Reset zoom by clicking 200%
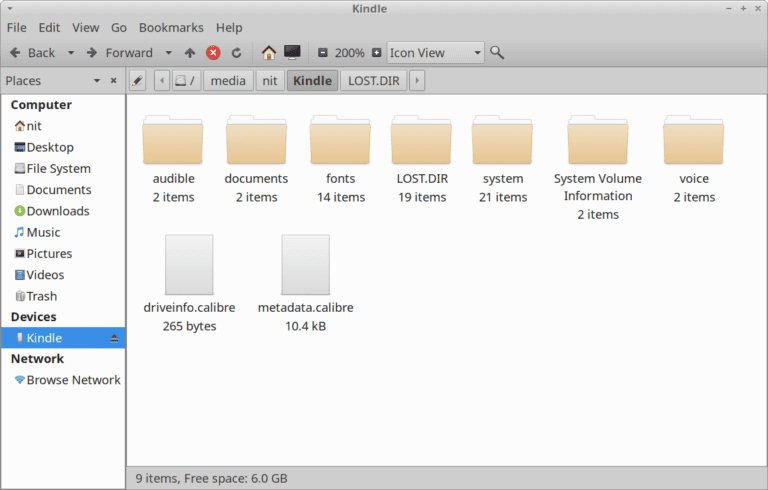This screenshot has height=490, width=768. coord(350,52)
